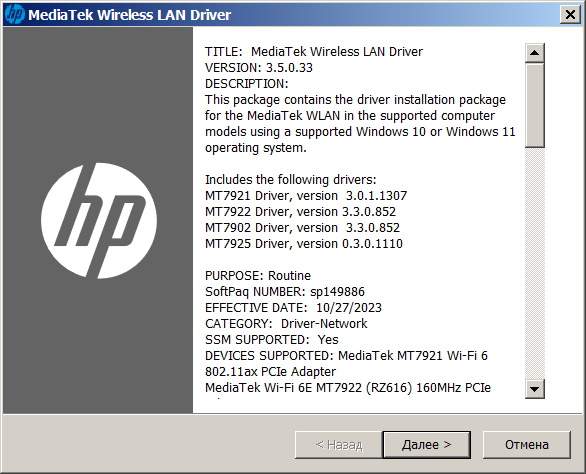Click the scroll up arrow
This screenshot has width=586, height=474.
[x=534, y=53]
